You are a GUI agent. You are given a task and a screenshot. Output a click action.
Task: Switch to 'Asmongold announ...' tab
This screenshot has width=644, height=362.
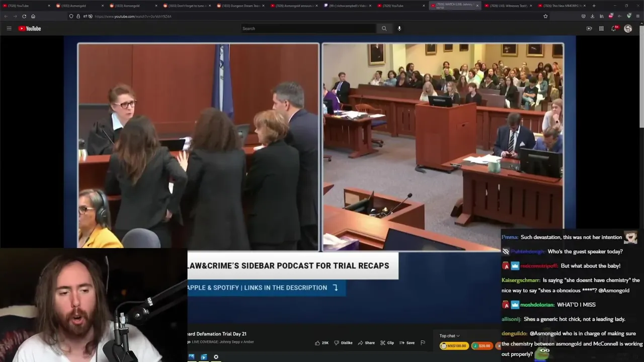pos(294,6)
